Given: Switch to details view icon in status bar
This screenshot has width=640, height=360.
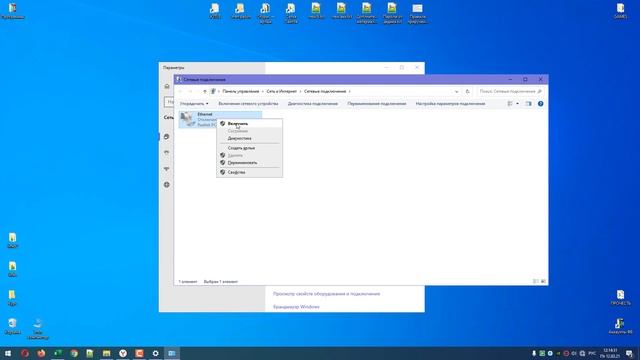Looking at the screenshot, I should [536, 281].
